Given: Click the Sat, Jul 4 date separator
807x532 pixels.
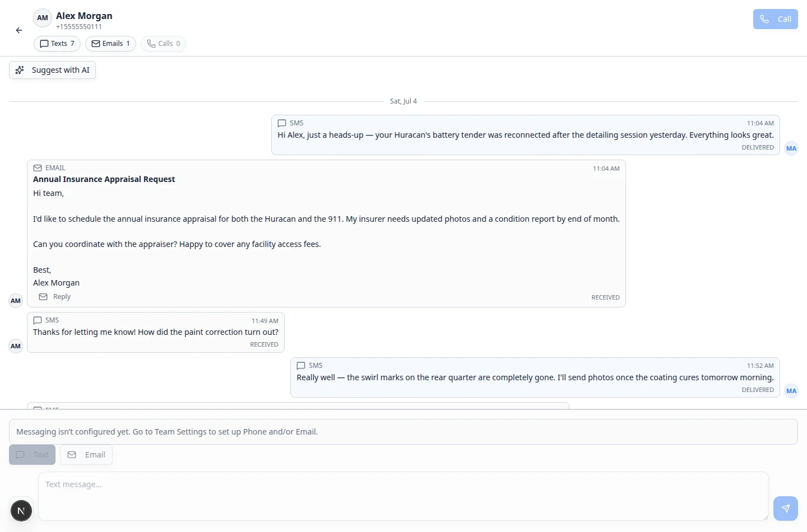Looking at the screenshot, I should click(403, 101).
